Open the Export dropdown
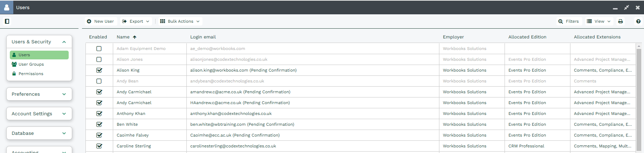 [136, 21]
